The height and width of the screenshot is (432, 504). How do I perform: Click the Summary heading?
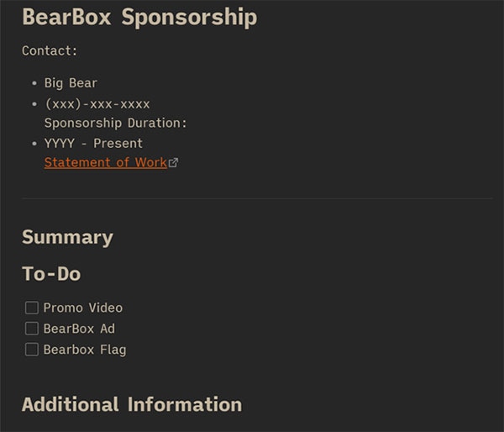tap(67, 237)
